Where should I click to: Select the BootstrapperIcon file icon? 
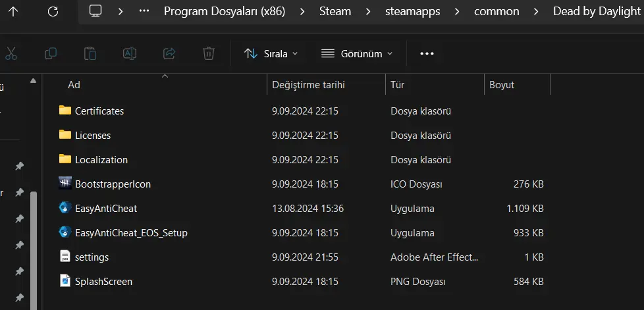pyautogui.click(x=65, y=184)
